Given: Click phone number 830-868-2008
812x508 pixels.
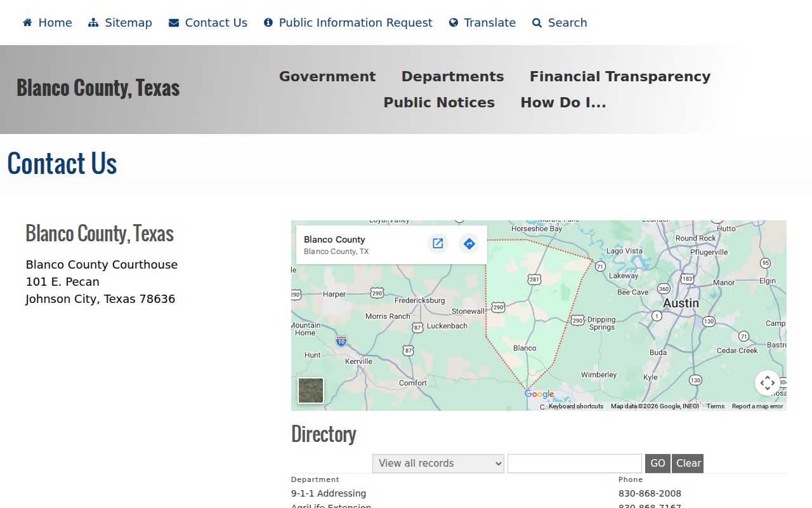Looking at the screenshot, I should [x=650, y=493].
